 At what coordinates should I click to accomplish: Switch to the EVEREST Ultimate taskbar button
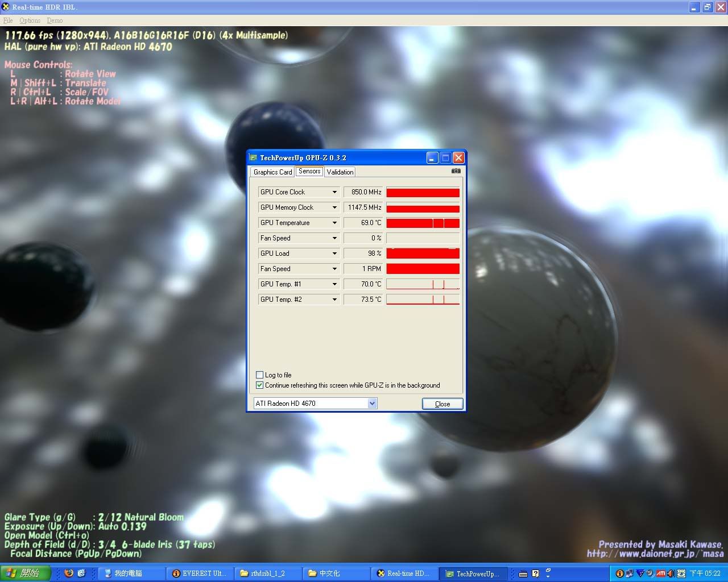(200, 573)
